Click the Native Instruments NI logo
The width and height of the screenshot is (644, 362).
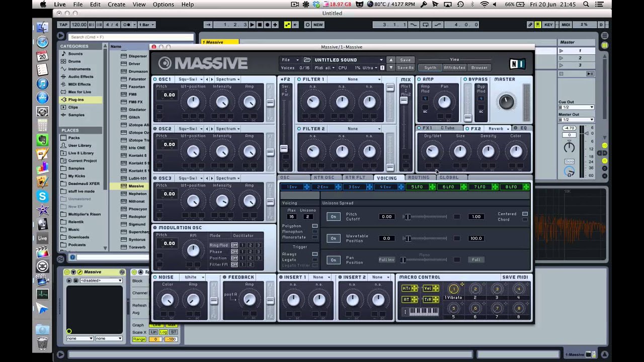coord(517,64)
